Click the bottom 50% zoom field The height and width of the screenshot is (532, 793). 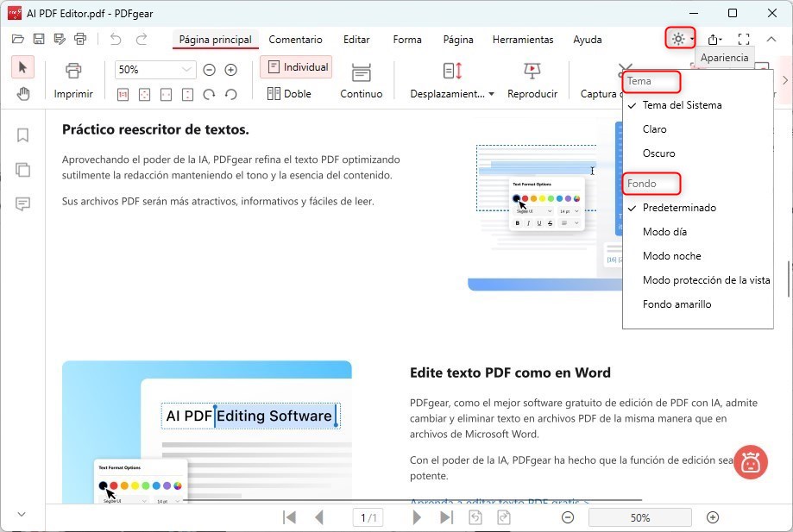tap(639, 517)
